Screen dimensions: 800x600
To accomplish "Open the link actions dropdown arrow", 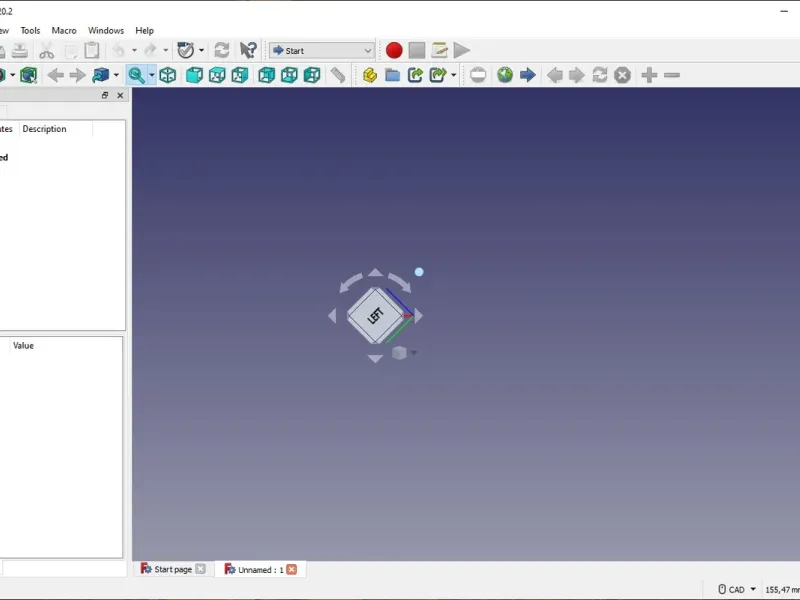I will (x=454, y=76).
